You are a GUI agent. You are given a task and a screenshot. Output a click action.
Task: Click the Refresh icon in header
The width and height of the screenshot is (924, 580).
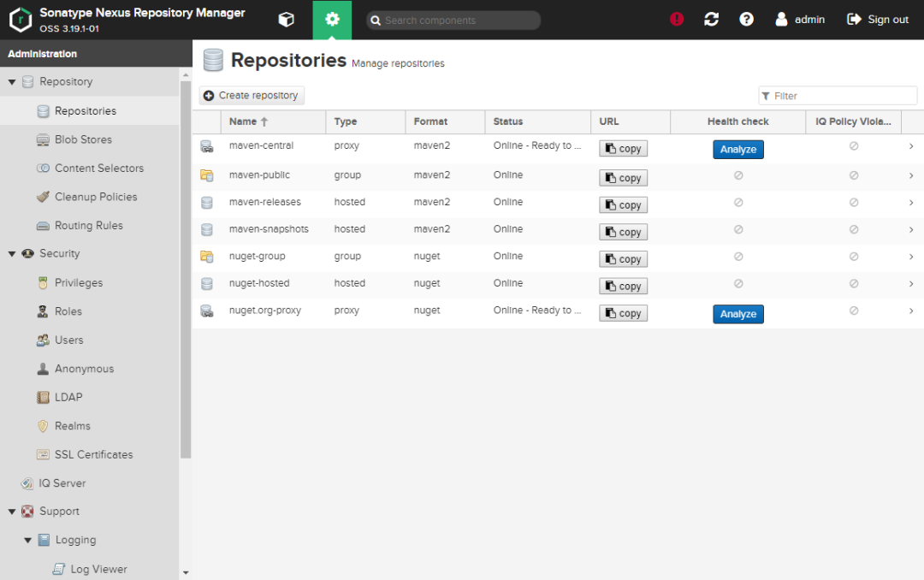711,19
